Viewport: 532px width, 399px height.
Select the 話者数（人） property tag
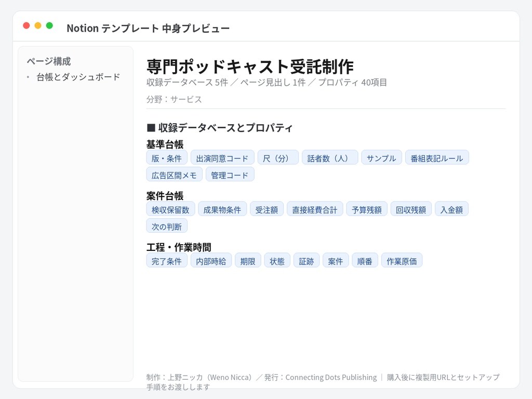(x=330, y=157)
